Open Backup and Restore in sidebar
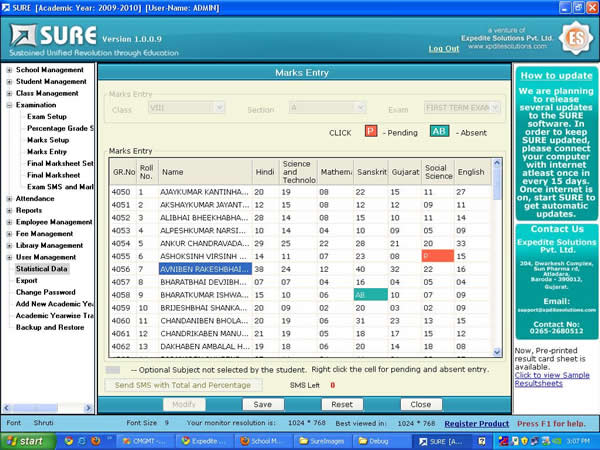The height and width of the screenshot is (450, 600). coord(50,328)
